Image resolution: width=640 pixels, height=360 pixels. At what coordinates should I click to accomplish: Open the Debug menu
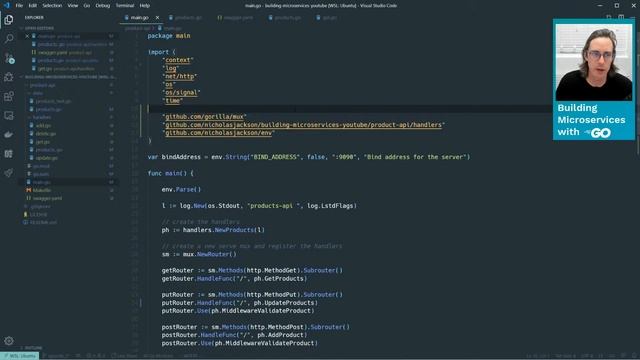[x=102, y=5]
